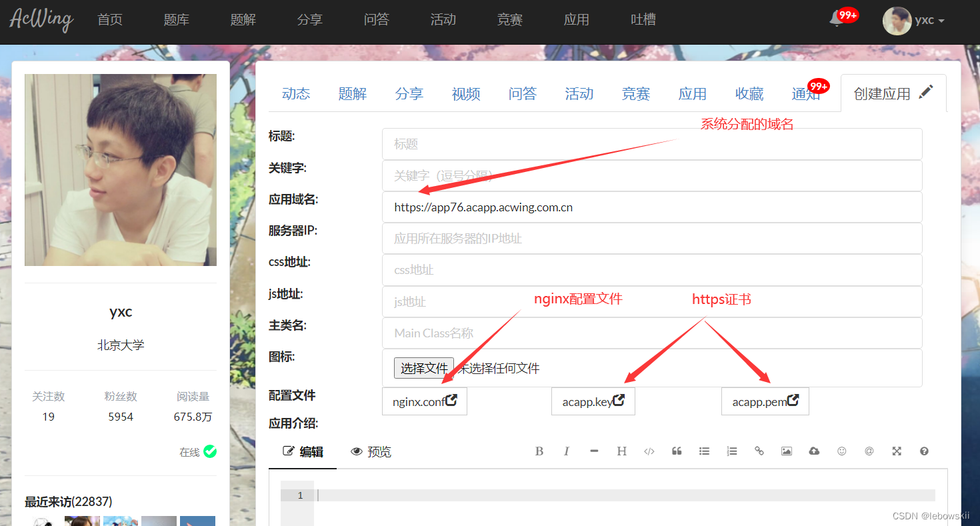980x526 pixels.
Task: Switch to the 视频 profile tab
Action: point(466,94)
